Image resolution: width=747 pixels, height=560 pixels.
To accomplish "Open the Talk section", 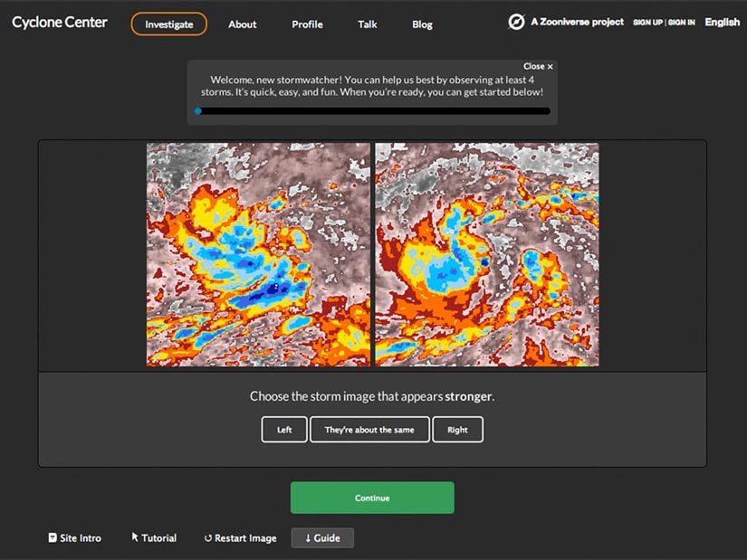I will [x=368, y=24].
